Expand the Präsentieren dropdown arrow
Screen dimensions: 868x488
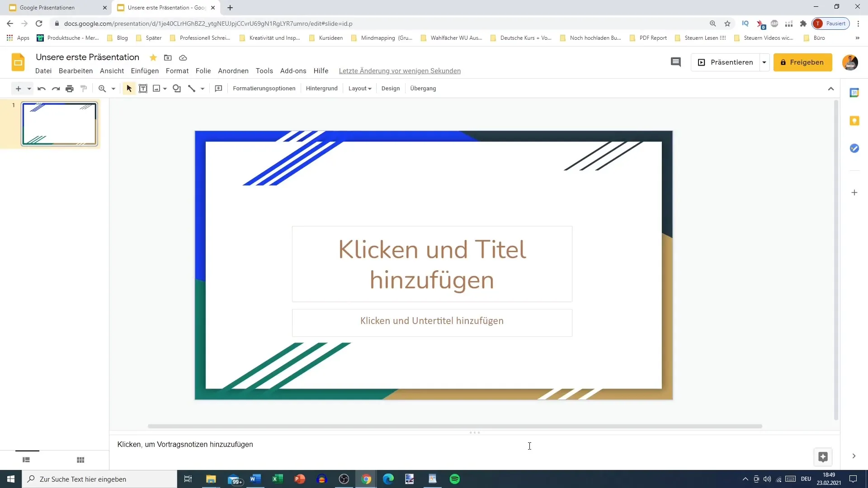pyautogui.click(x=765, y=62)
